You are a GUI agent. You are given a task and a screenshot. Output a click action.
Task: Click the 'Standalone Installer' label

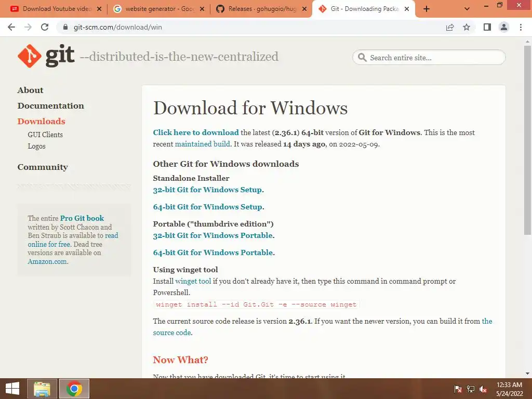click(x=191, y=179)
